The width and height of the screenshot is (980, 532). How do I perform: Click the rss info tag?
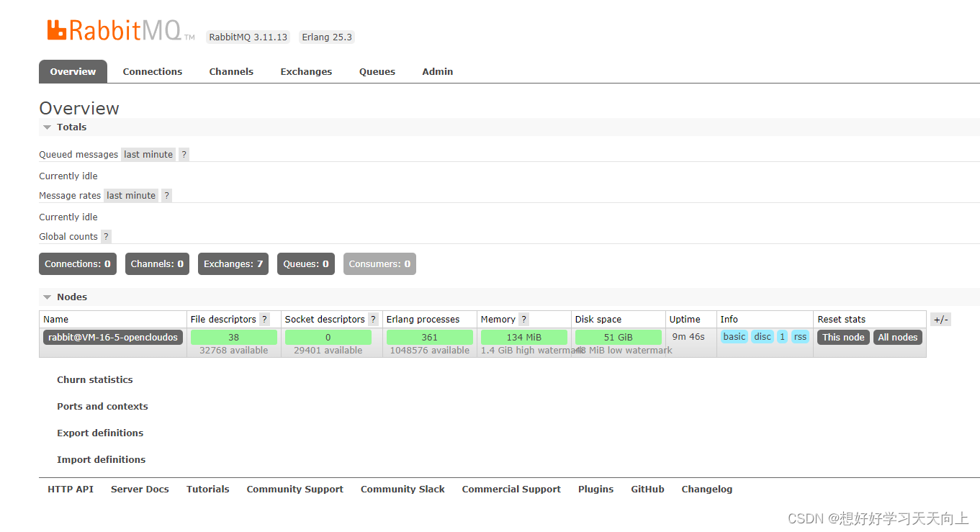click(800, 337)
